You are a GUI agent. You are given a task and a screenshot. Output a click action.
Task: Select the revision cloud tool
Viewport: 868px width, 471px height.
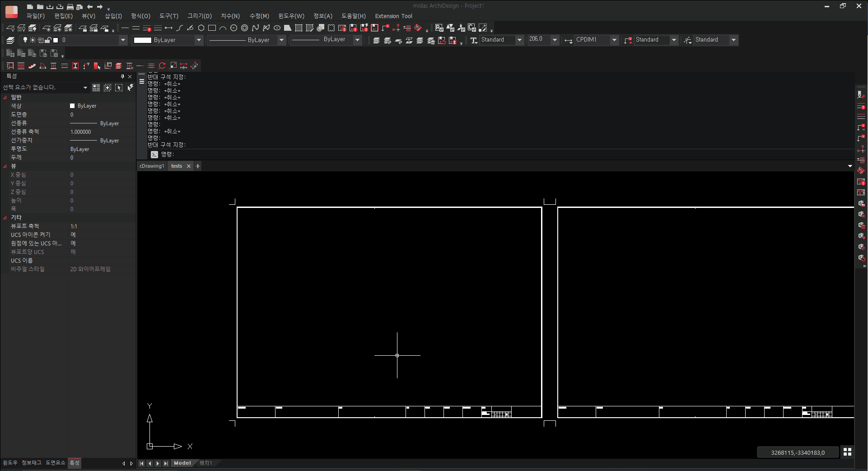tap(331, 28)
